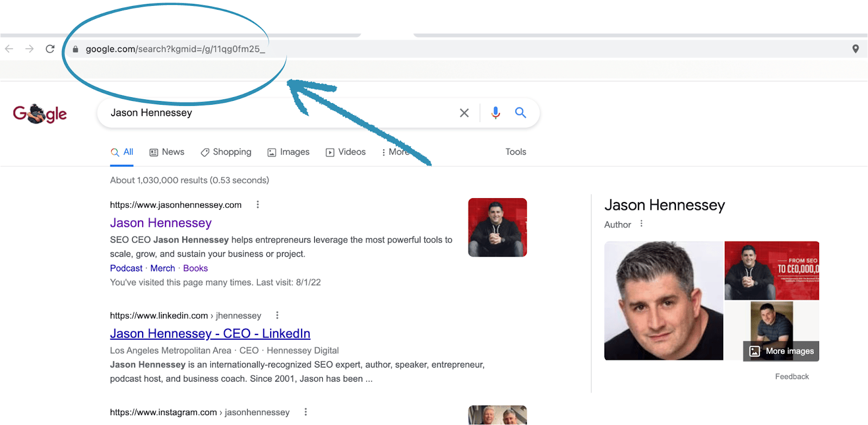Click the instagram.com › jasonhennessey URL text

[200, 412]
